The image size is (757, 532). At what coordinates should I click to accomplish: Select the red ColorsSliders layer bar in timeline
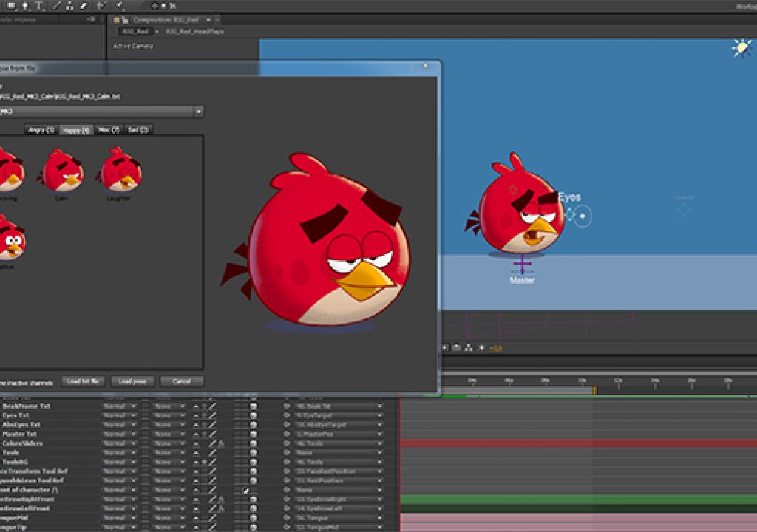tap(579, 443)
